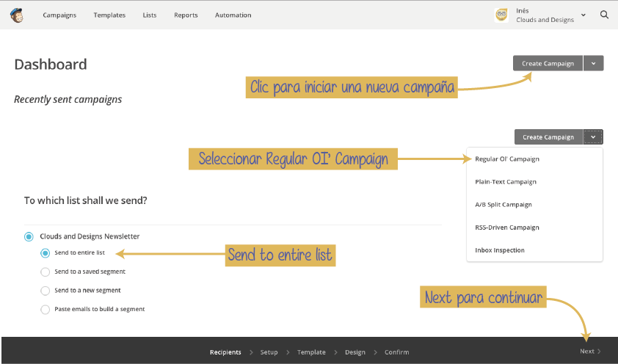
Task: Open the Automation section
Action: [x=233, y=15]
